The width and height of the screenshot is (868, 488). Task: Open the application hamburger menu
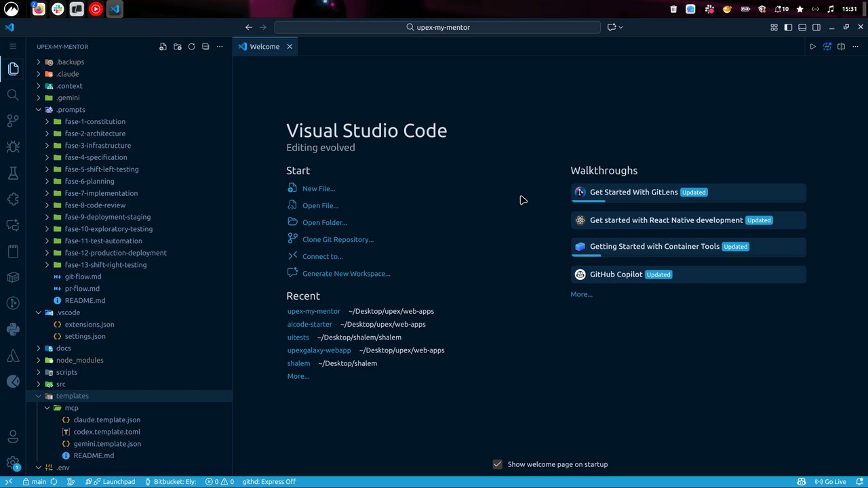click(x=13, y=46)
